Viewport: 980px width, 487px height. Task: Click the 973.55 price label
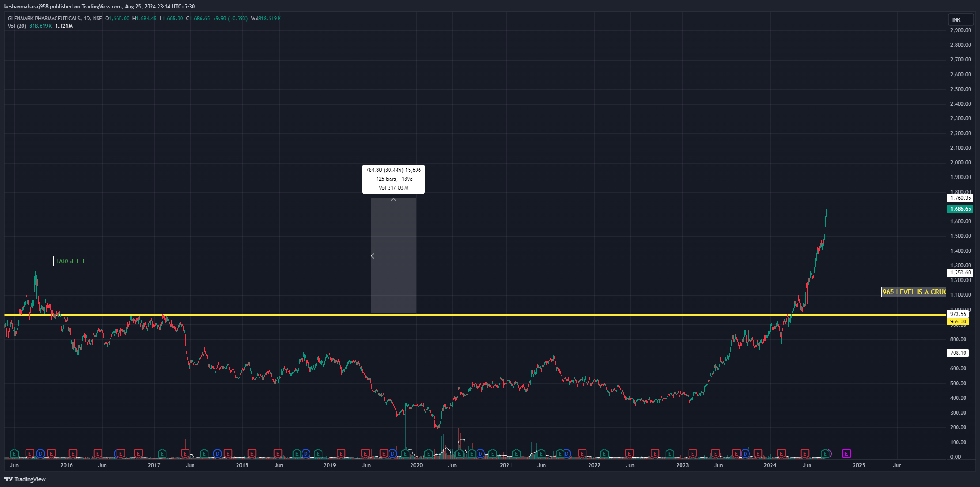958,314
